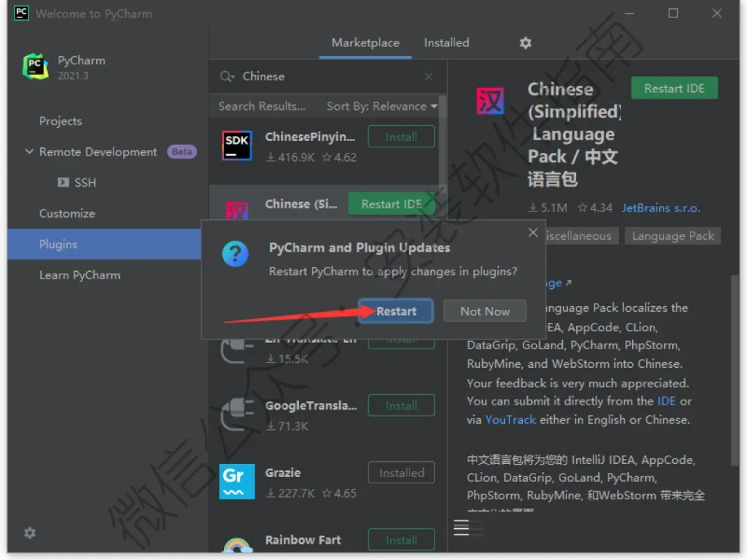This screenshot has height=560, width=747.
Task: Open the YouTrack link in the description
Action: pos(510,420)
